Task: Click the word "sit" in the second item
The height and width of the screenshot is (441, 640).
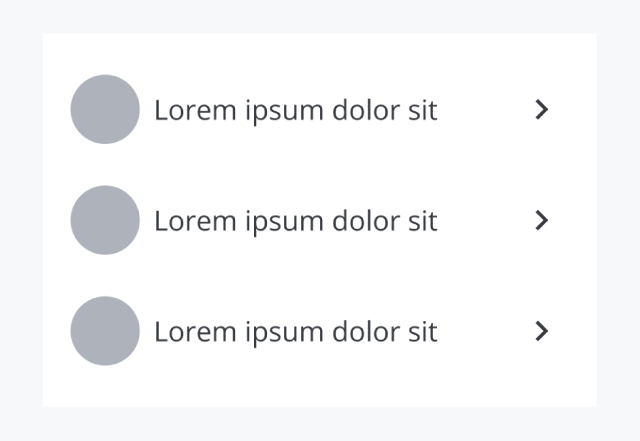Action: click(423, 221)
